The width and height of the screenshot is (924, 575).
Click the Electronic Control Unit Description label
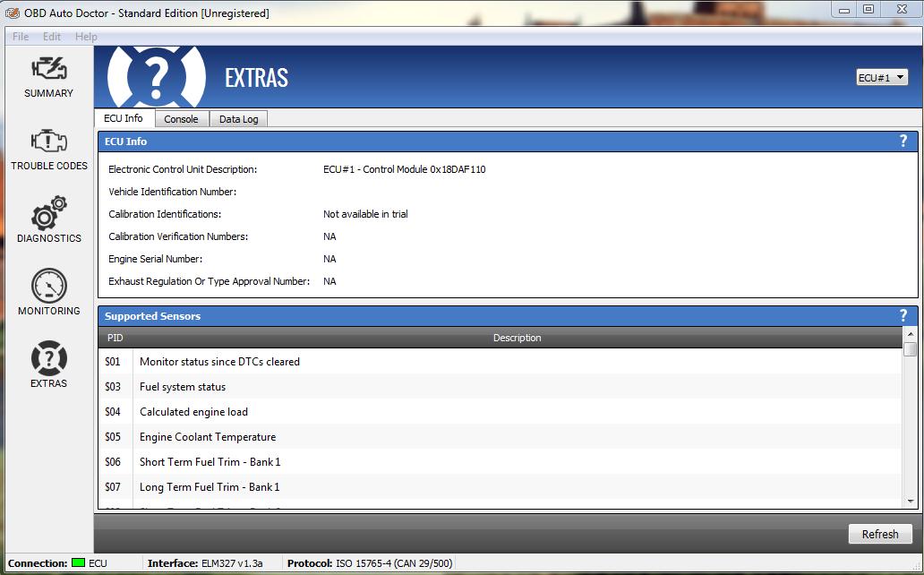pyautogui.click(x=183, y=169)
